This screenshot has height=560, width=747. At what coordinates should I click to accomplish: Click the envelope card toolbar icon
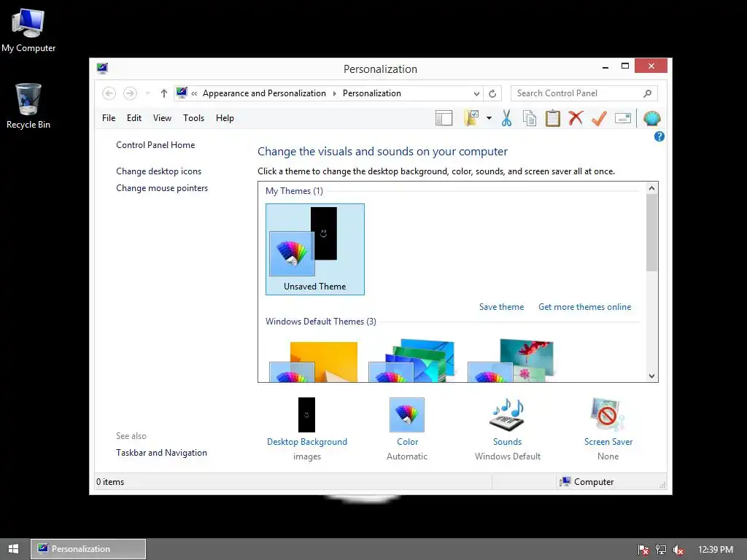(623, 118)
